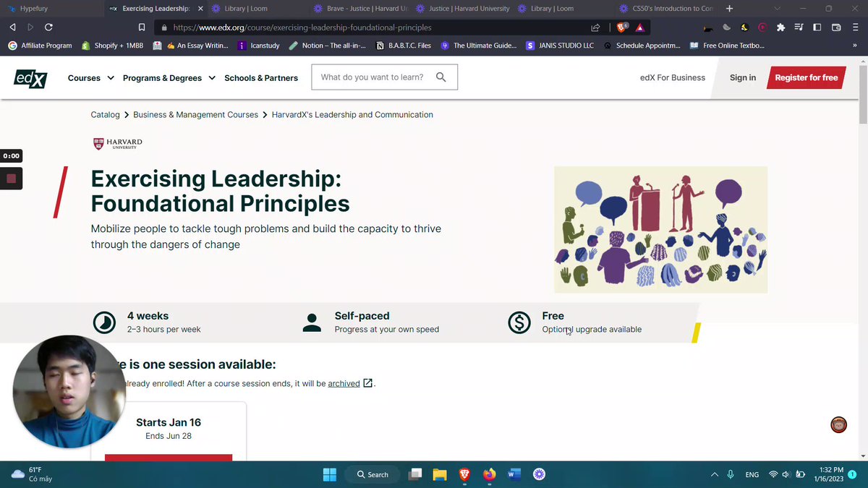Click the external-link icon beside archived
Image resolution: width=868 pixels, height=488 pixels.
(367, 383)
